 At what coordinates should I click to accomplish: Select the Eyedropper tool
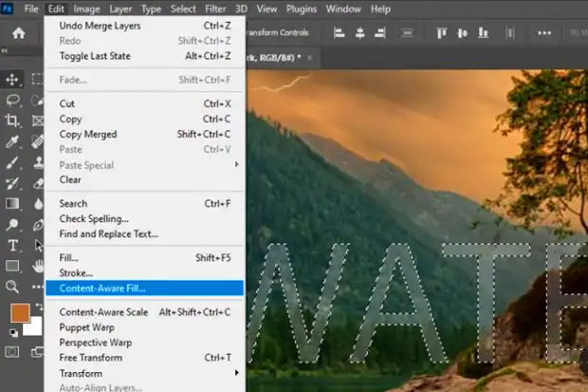pyautogui.click(x=13, y=141)
